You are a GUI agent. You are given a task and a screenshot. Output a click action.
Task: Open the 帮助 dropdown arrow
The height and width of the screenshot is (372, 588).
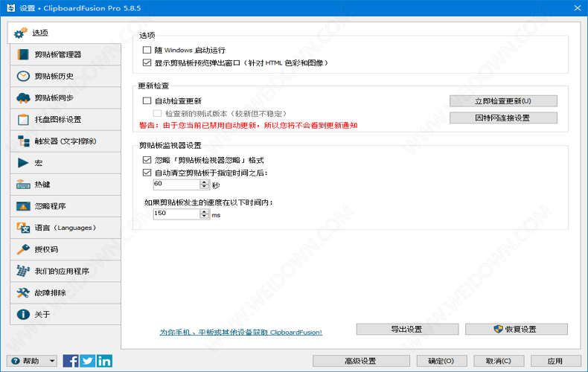point(52,361)
